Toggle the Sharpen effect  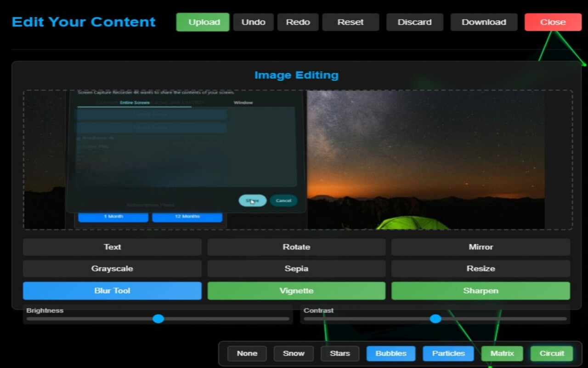481,291
